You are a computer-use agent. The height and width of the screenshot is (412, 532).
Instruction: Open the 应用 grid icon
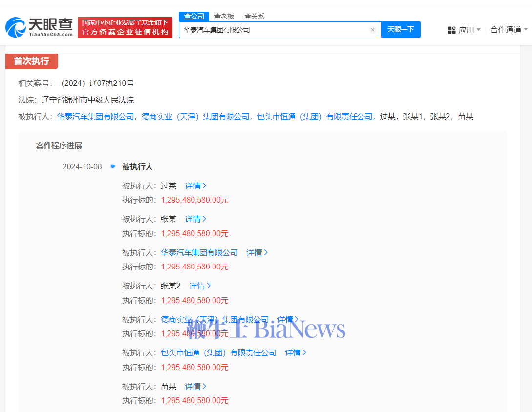(x=451, y=30)
